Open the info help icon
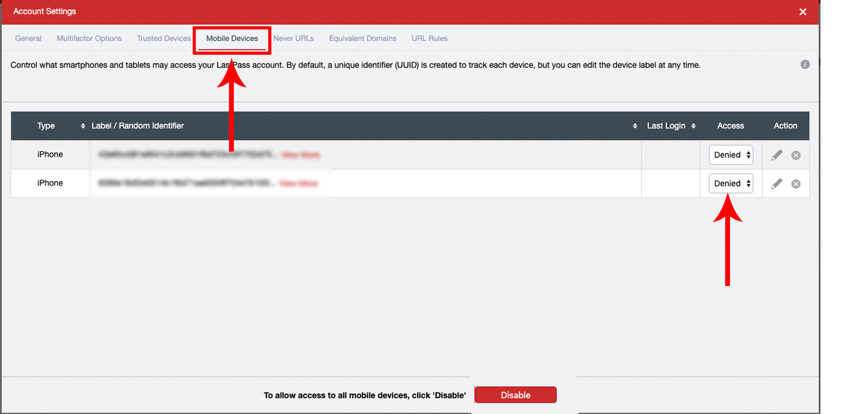 click(805, 64)
